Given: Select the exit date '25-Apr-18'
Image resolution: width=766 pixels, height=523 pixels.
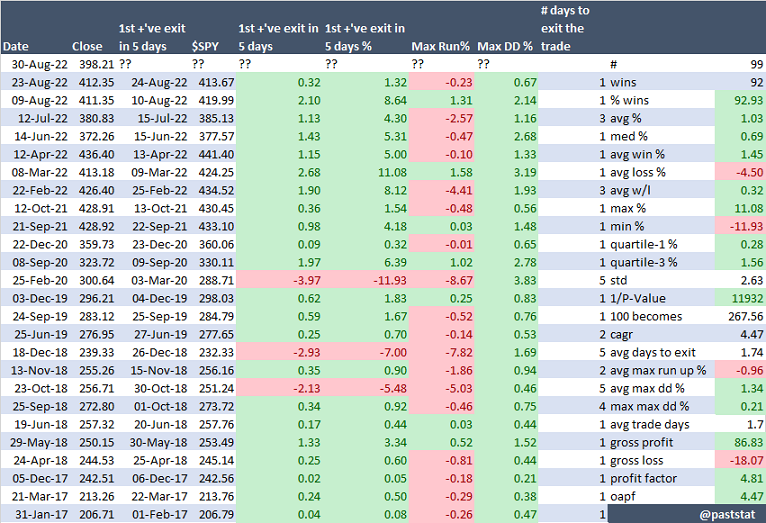Looking at the screenshot, I should tap(160, 460).
